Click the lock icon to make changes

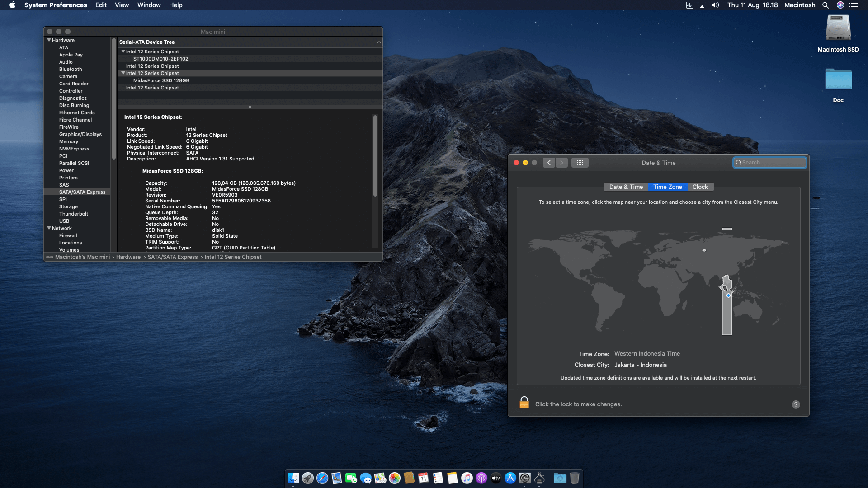pyautogui.click(x=524, y=403)
